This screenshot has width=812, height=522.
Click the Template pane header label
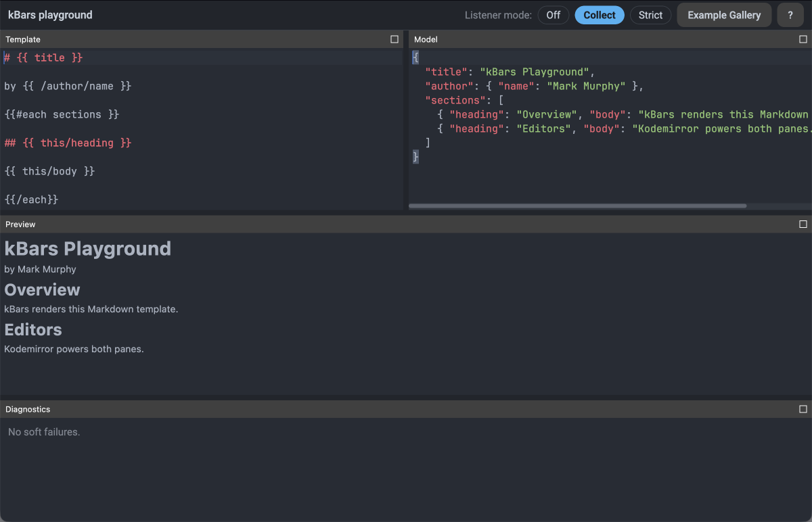pyautogui.click(x=23, y=40)
